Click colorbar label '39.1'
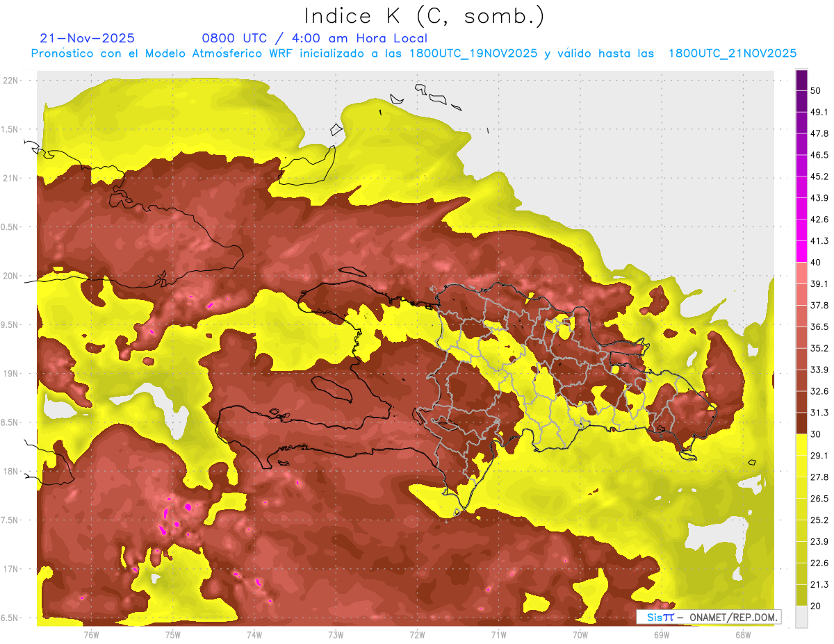Viewport: 834px width, 644px height. 819,283
